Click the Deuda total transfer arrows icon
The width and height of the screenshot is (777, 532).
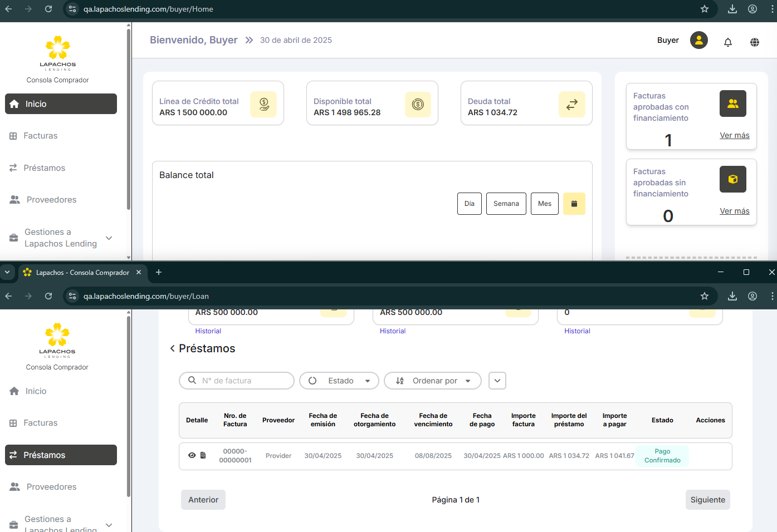click(571, 105)
